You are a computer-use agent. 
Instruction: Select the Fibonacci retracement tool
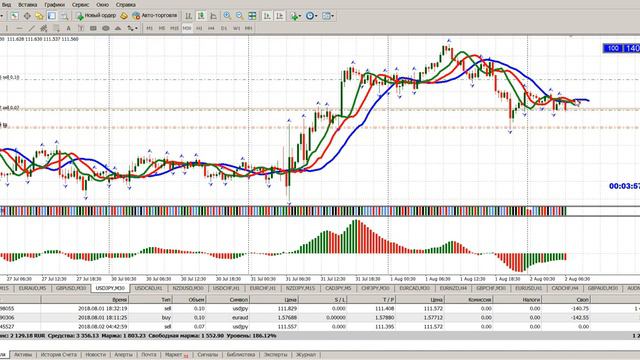pos(56,28)
